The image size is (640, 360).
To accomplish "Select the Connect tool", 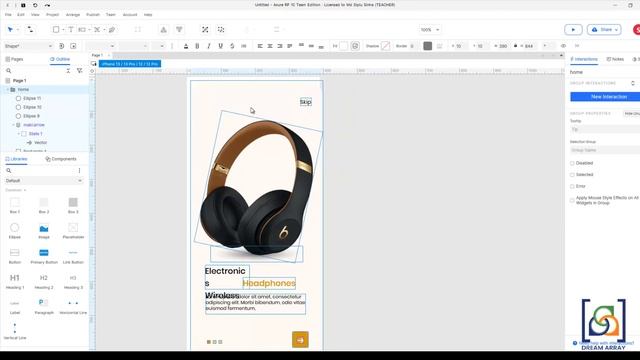I will coord(30,29).
